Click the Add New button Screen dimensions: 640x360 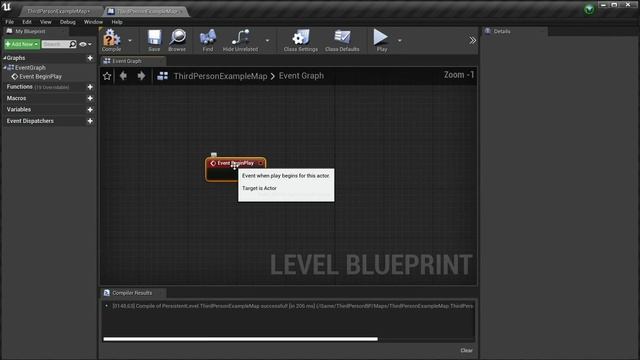click(22, 44)
